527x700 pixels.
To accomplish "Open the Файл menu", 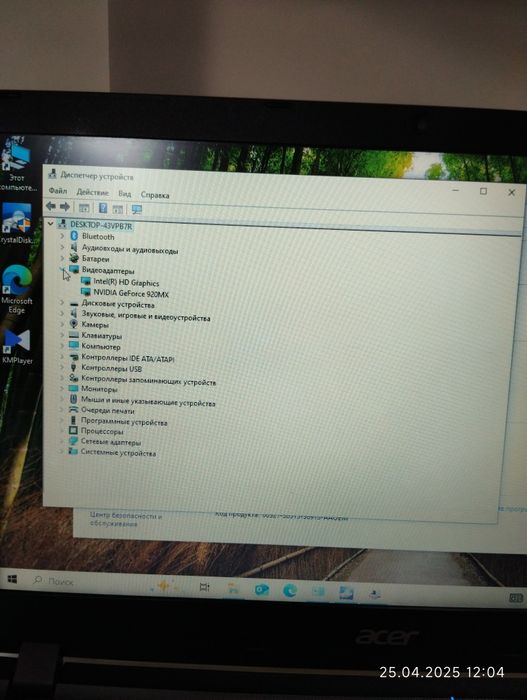I will (x=58, y=191).
